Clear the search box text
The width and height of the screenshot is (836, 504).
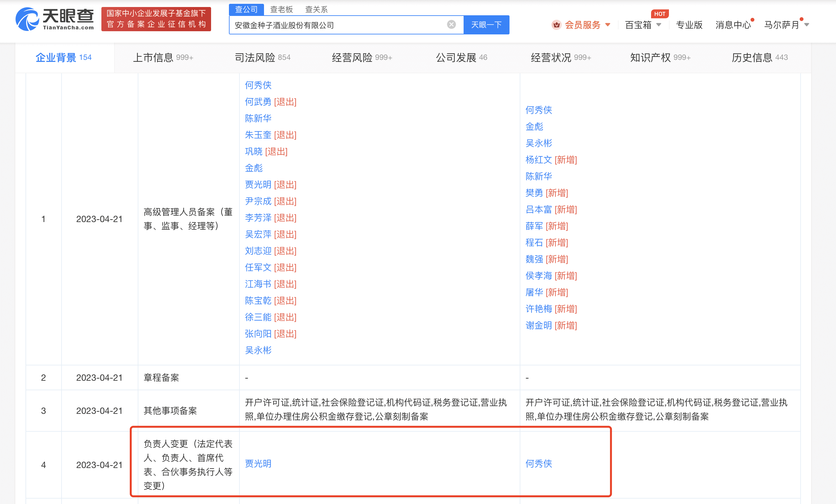(x=451, y=25)
